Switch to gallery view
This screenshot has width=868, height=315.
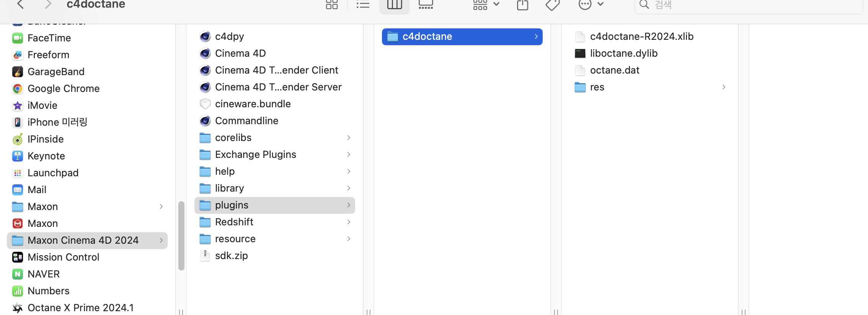426,5
